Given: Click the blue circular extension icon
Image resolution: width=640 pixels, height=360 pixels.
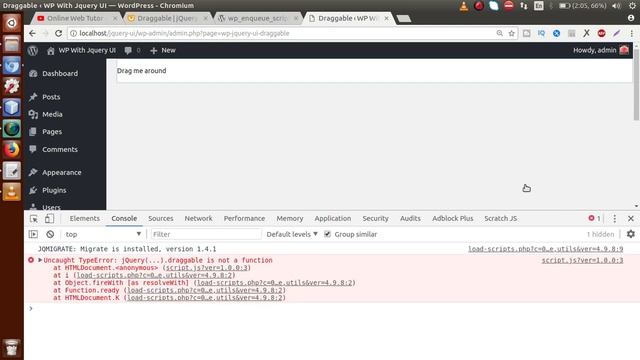Looking at the screenshot, I should [x=556, y=33].
